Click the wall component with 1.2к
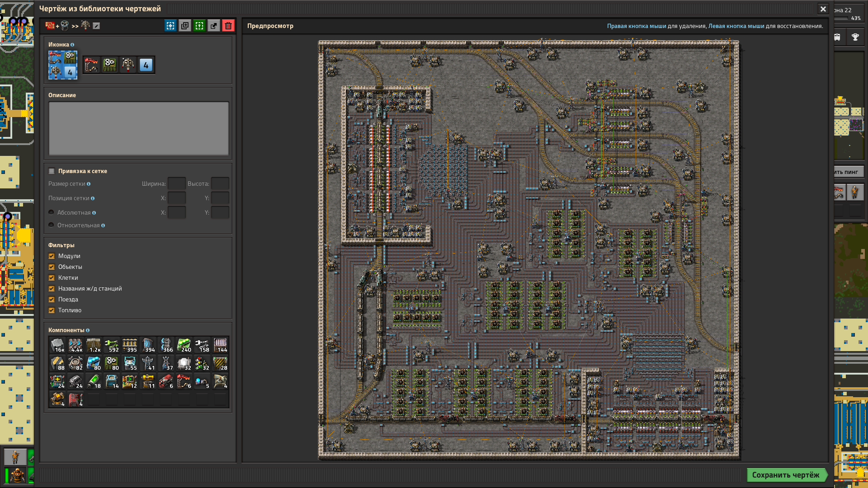The height and width of the screenshot is (488, 868). pos(94,345)
